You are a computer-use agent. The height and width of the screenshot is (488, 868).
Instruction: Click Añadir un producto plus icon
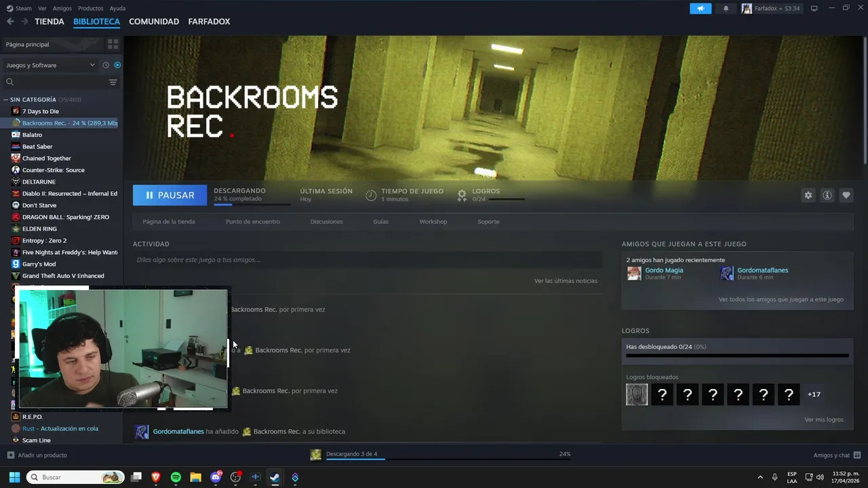click(10, 455)
